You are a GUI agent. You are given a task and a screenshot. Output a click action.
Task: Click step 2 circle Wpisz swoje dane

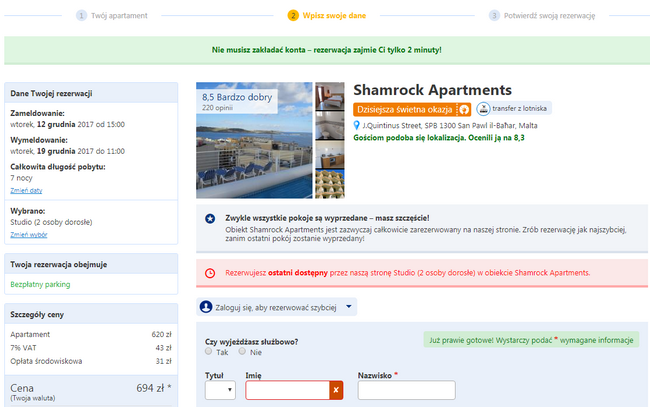293,16
